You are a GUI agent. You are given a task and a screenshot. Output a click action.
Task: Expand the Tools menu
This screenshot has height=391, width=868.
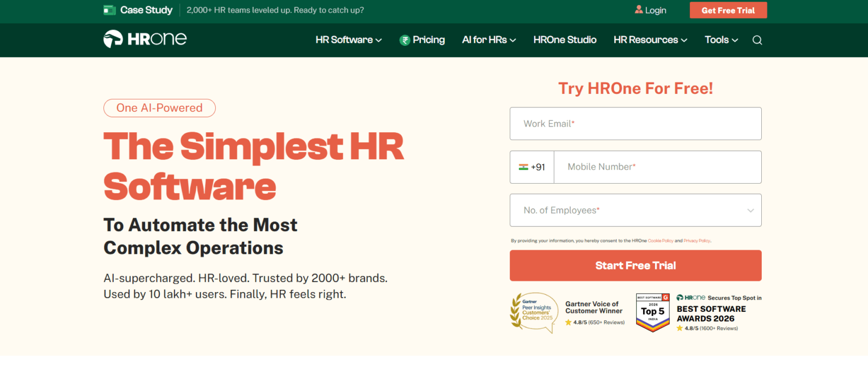pyautogui.click(x=722, y=40)
